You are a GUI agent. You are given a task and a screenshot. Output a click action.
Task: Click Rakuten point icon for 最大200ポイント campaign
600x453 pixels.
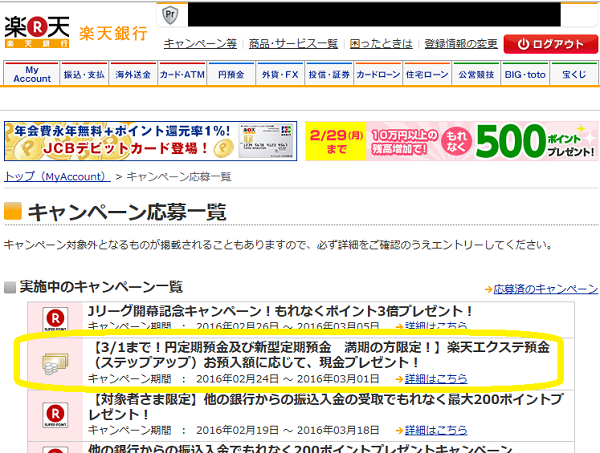click(55, 415)
